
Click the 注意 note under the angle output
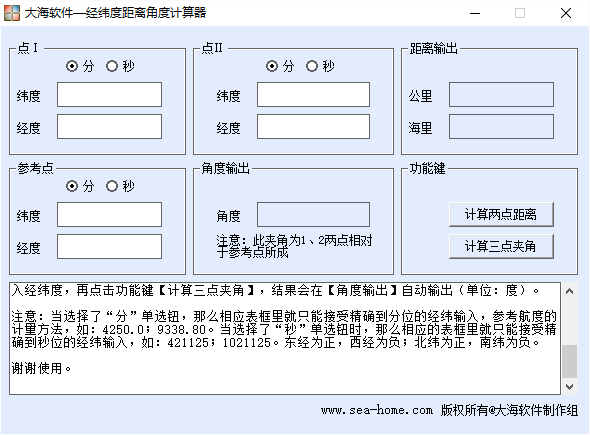click(294, 246)
